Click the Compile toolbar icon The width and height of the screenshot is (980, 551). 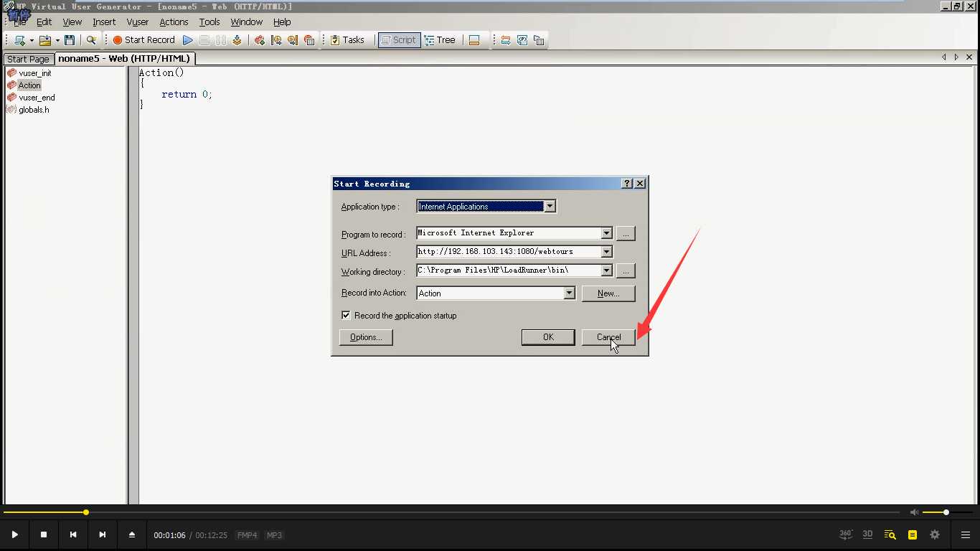237,40
